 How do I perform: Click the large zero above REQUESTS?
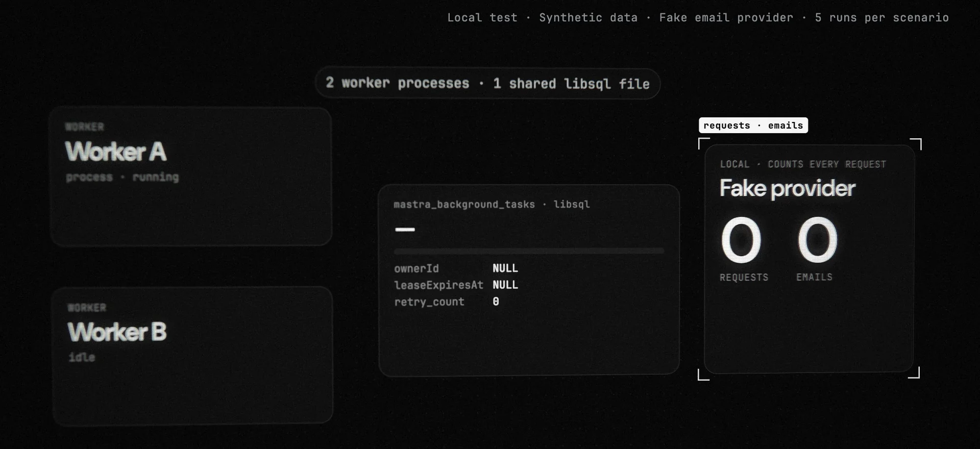click(x=741, y=239)
